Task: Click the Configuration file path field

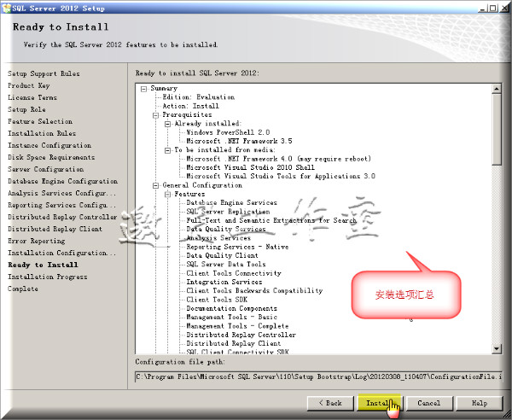Action: (x=318, y=376)
